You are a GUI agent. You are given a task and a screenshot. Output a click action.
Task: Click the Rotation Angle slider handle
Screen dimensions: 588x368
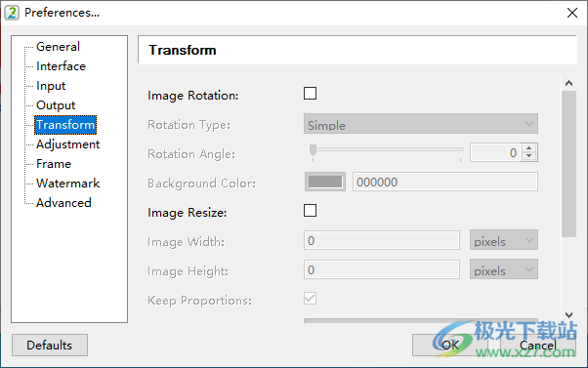[313, 150]
